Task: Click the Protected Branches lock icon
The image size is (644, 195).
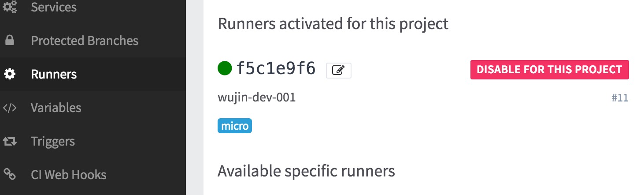Action: pyautogui.click(x=9, y=41)
